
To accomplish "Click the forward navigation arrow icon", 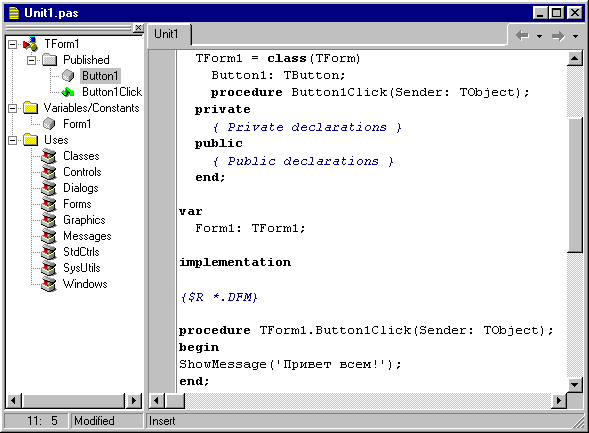I will 558,36.
